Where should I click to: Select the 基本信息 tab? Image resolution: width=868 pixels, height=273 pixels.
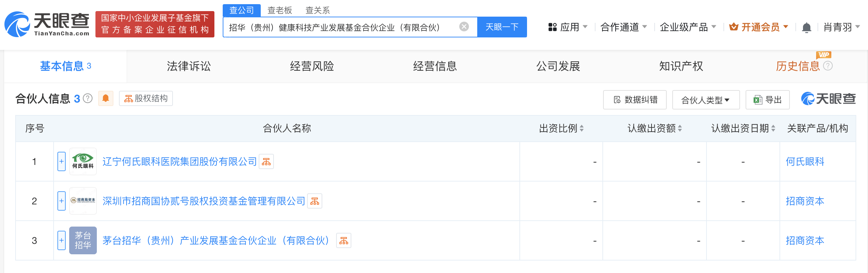(65, 66)
